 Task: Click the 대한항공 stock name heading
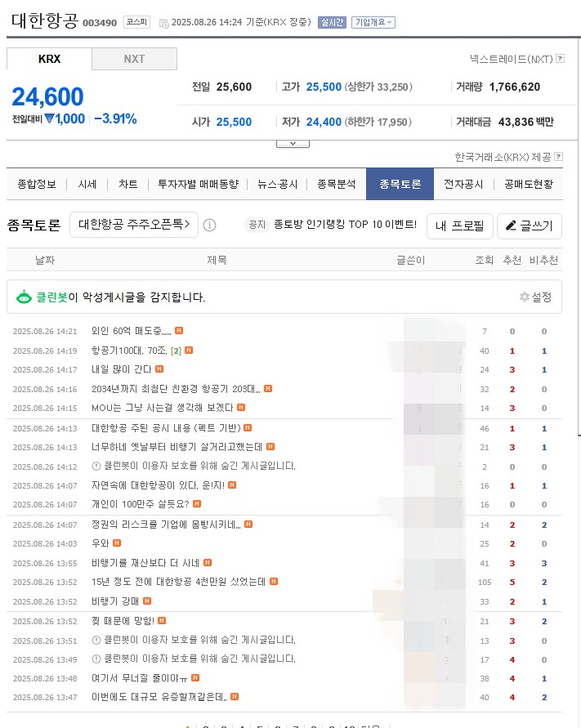(44, 21)
